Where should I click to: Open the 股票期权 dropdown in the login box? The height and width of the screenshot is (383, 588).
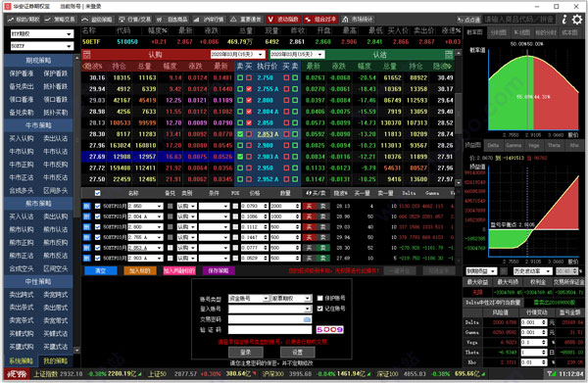[x=291, y=299]
